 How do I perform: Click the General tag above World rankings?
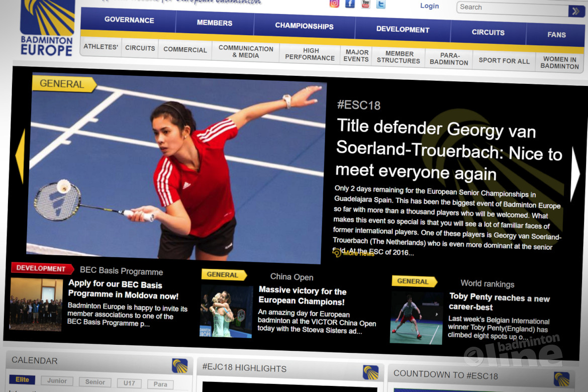coord(414,281)
